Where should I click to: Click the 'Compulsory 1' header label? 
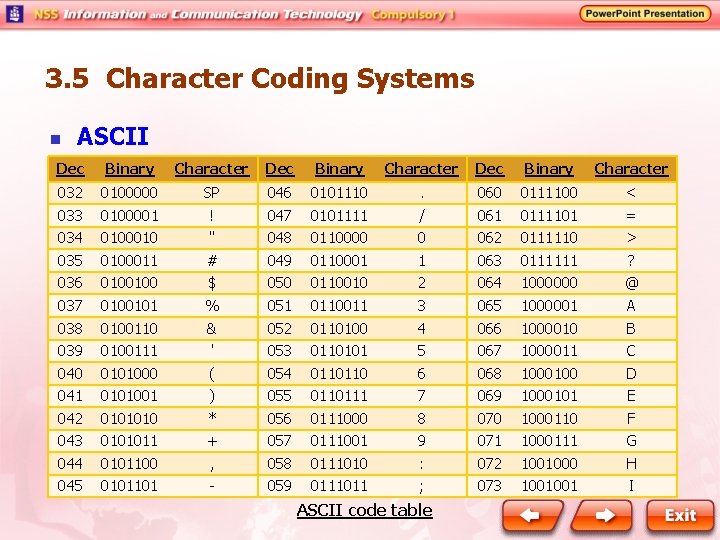click(x=412, y=15)
